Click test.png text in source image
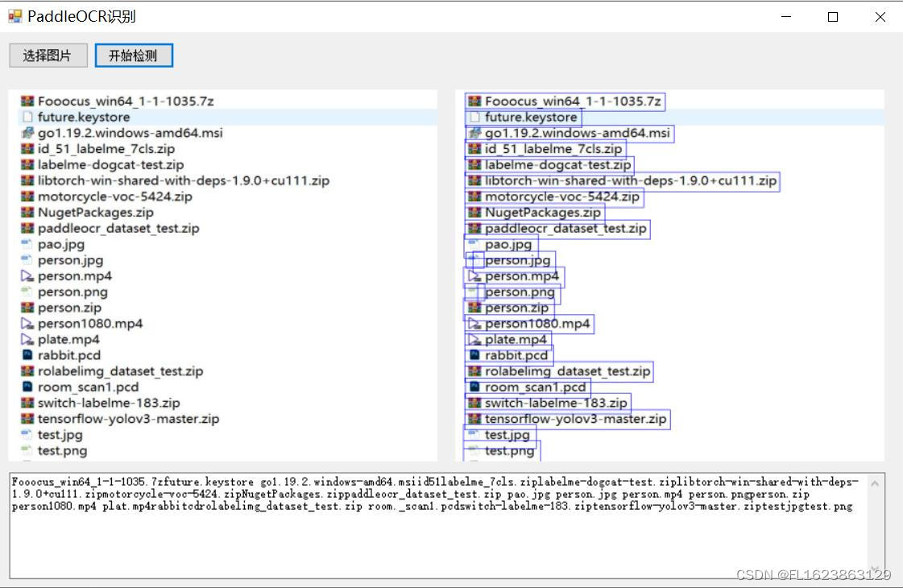The height and width of the screenshot is (588, 903). [x=63, y=451]
